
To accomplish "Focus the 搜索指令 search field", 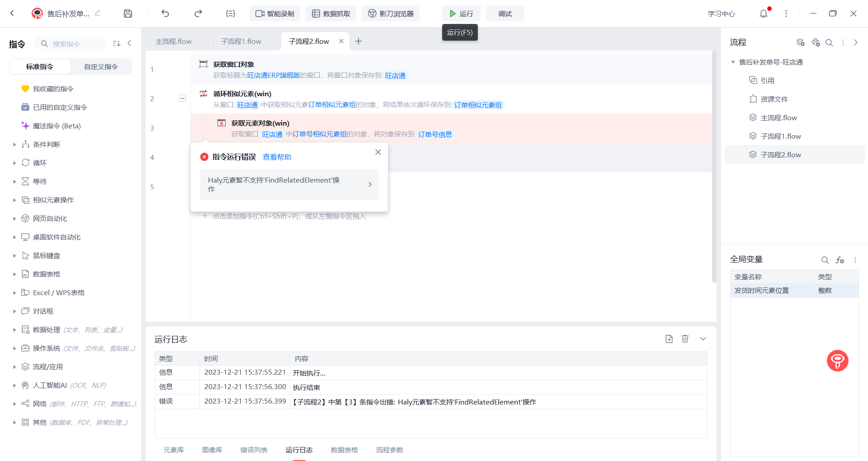I will click(71, 43).
